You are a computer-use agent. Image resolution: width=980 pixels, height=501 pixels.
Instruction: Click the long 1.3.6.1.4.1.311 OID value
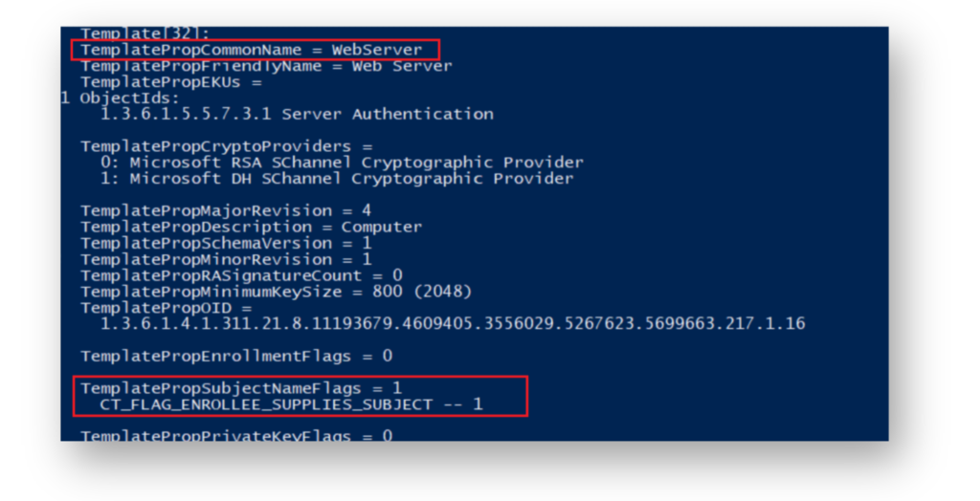[453, 324]
